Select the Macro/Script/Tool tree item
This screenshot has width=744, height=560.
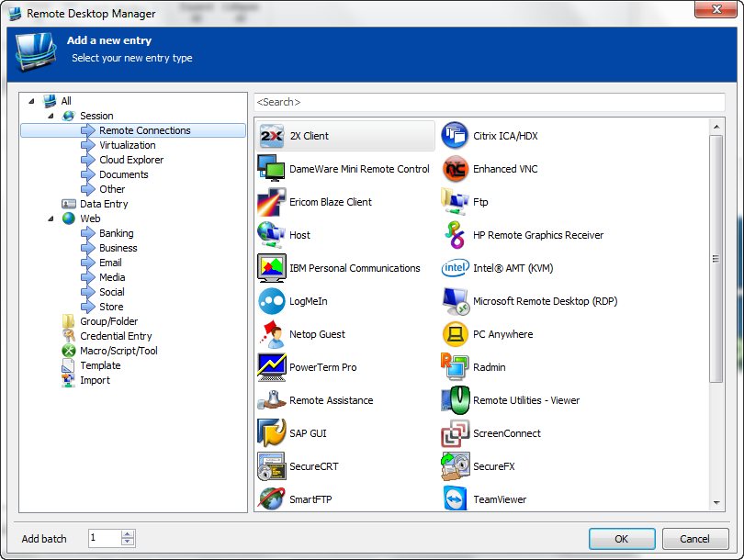tap(118, 351)
